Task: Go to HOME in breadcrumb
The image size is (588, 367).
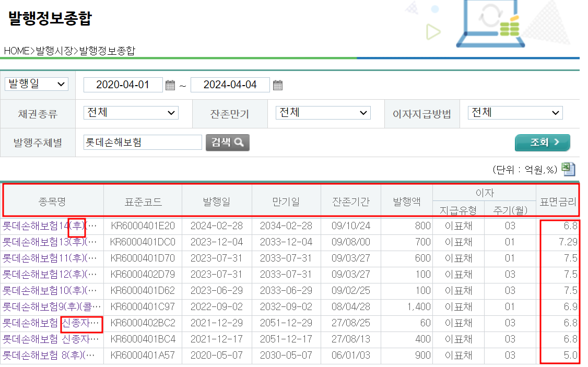Action: (17, 51)
